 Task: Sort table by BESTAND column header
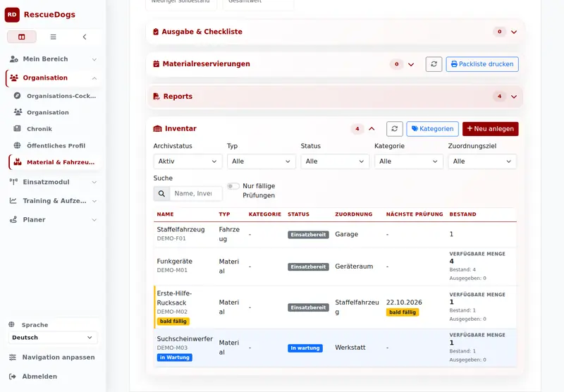[462, 214]
